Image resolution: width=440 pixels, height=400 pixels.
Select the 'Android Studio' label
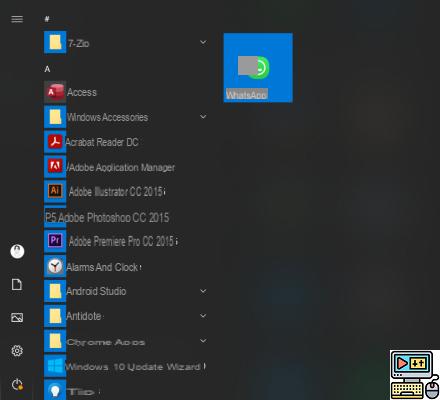point(96,291)
